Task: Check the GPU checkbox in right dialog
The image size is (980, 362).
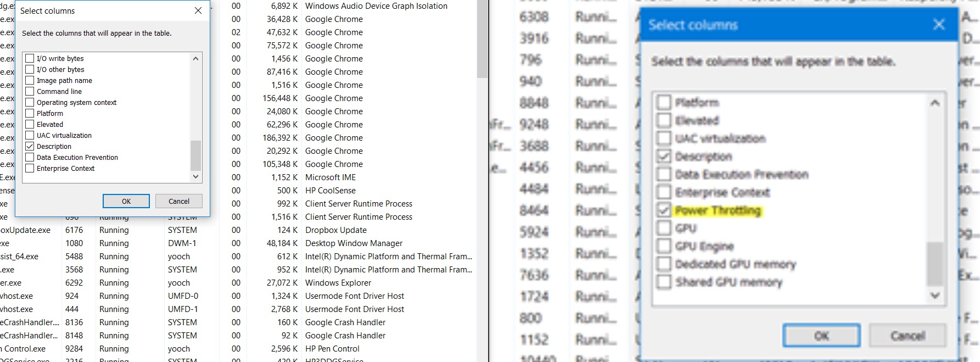Action: [664, 228]
